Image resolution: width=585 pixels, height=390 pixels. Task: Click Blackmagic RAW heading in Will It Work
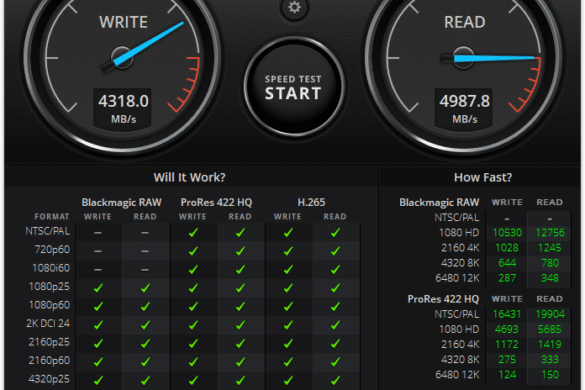pos(122,202)
